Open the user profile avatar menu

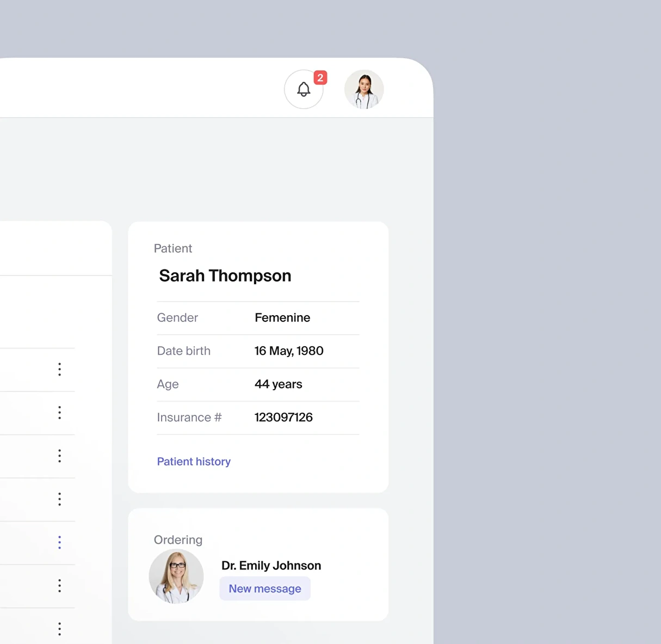pyautogui.click(x=364, y=89)
